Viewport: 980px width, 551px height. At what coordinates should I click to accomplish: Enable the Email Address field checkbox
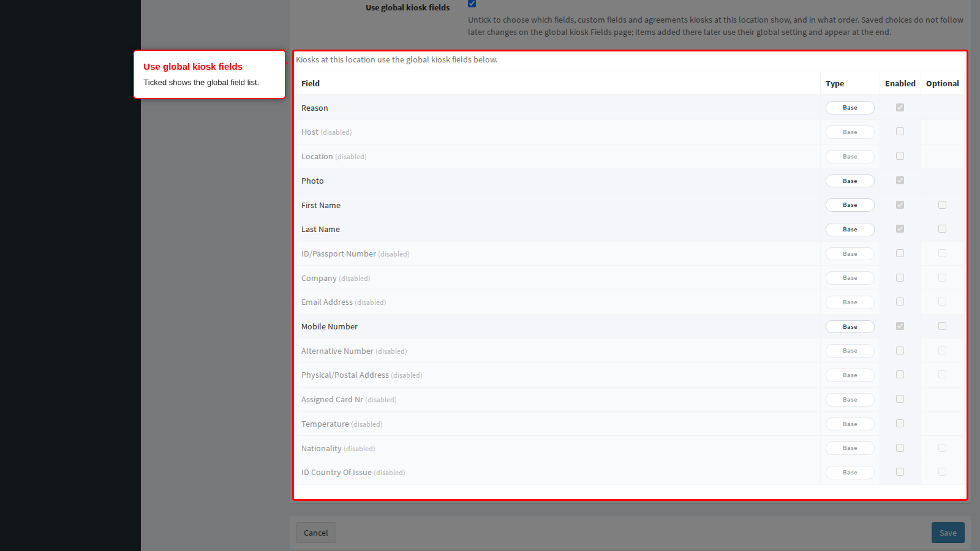(900, 301)
